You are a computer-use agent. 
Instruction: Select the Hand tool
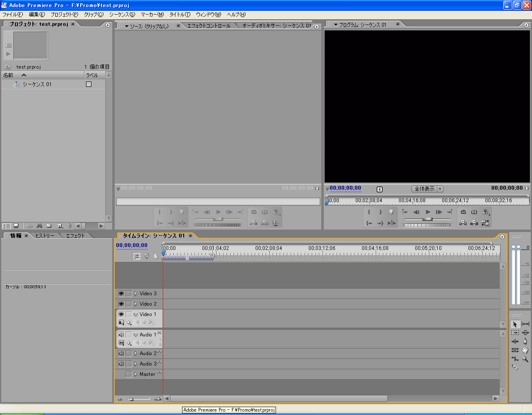coord(525,350)
